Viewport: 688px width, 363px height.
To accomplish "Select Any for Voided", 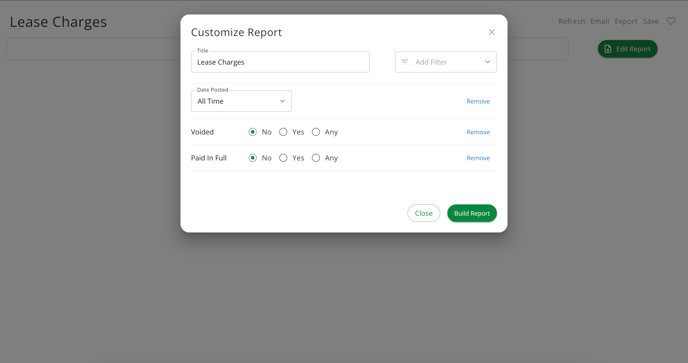I will (315, 132).
